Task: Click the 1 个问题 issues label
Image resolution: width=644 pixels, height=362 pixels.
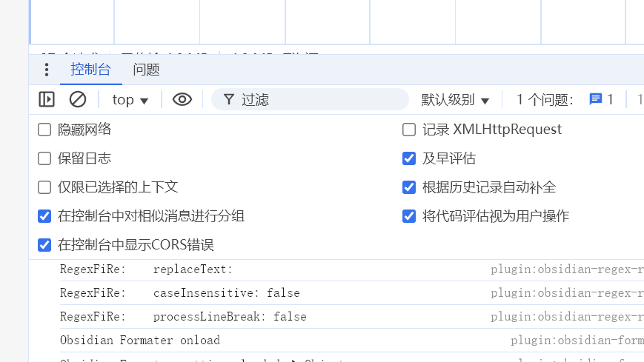Action: [x=545, y=99]
